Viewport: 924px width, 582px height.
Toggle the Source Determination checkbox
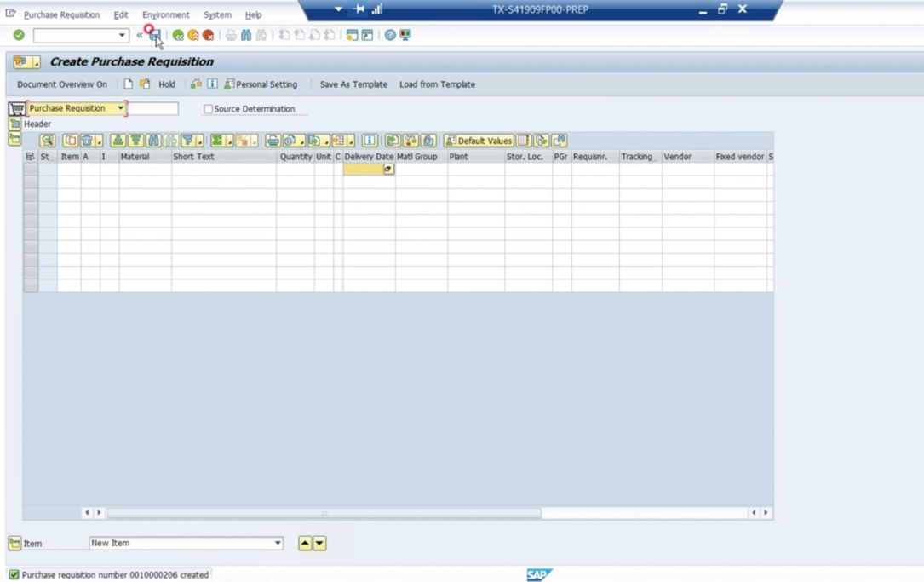pyautogui.click(x=208, y=109)
